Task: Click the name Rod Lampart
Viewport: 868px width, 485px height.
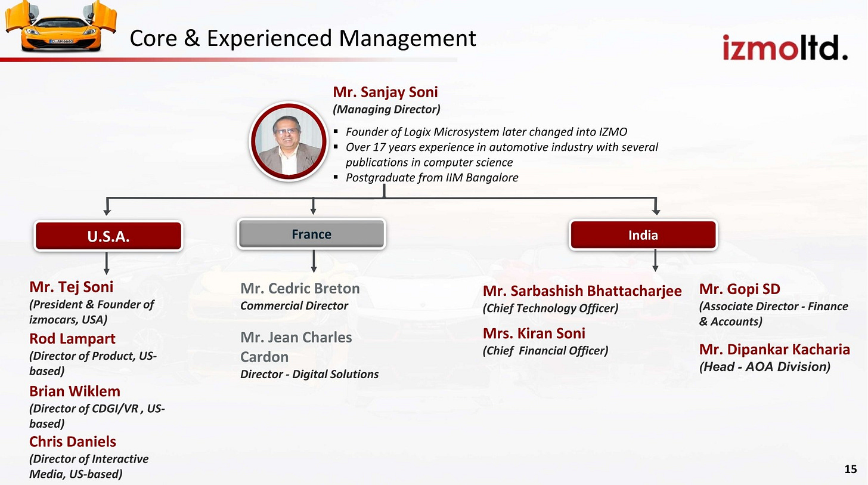Action: pyautogui.click(x=72, y=339)
